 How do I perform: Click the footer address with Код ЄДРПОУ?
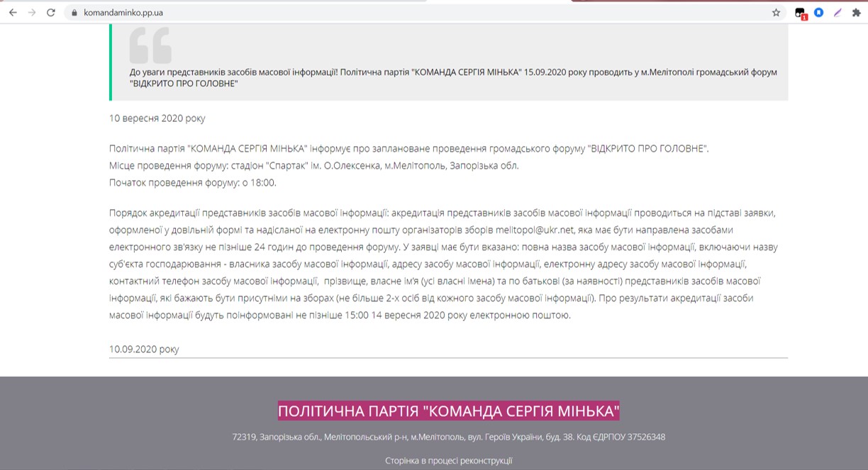[448, 437]
